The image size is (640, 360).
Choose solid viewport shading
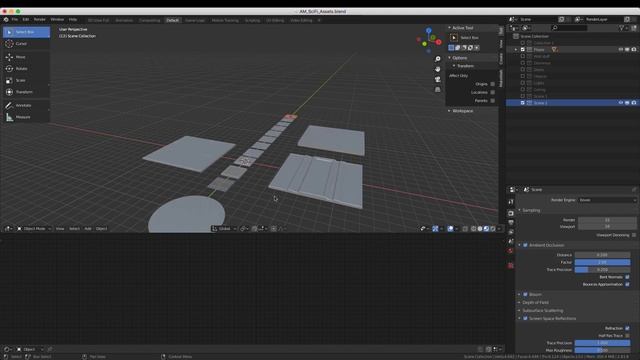coord(480,229)
